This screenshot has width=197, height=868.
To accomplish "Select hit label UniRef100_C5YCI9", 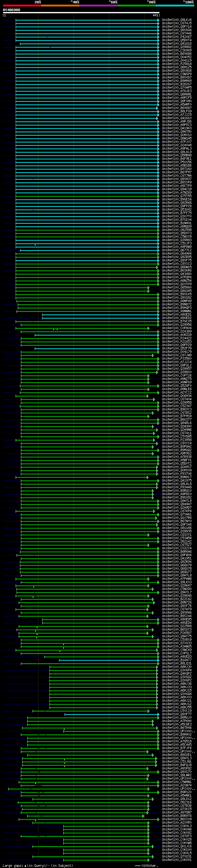I will tap(177, 711).
